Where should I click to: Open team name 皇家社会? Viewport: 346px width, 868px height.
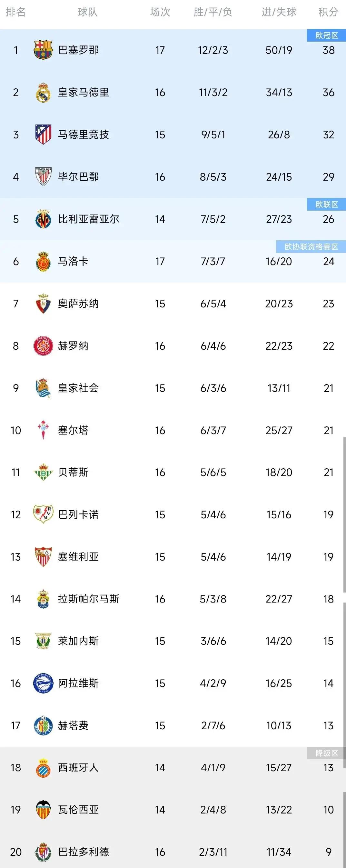(78, 388)
